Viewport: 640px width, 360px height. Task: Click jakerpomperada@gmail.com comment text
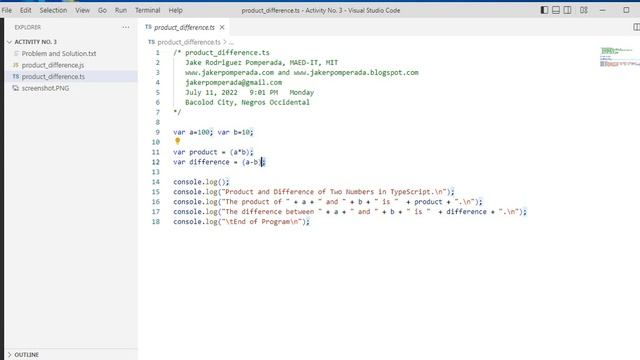233,82
